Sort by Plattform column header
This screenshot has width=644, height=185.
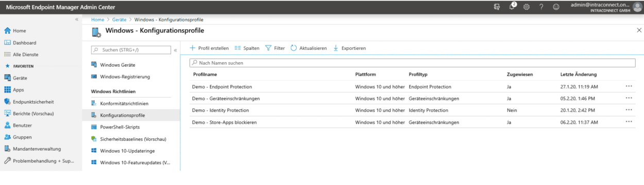[365, 75]
